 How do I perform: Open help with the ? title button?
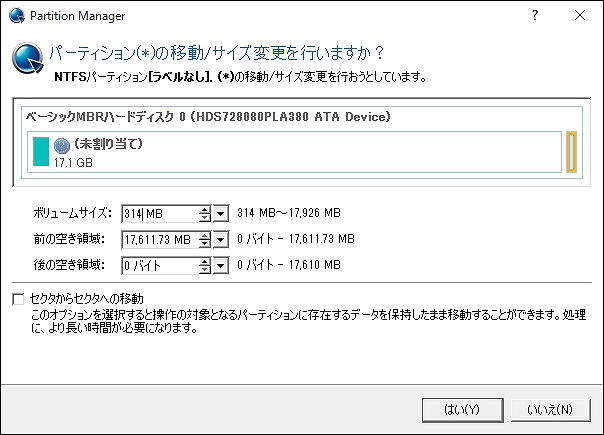point(535,15)
